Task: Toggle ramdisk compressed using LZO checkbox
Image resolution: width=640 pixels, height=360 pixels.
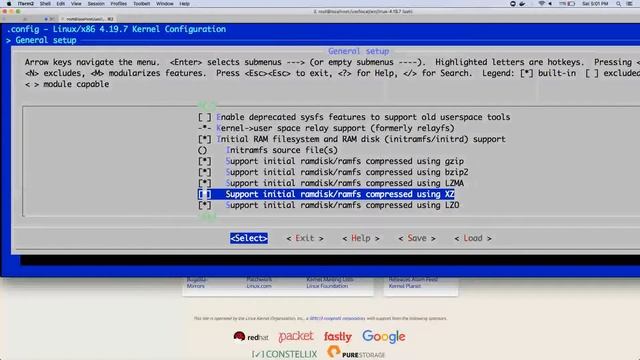Action: coord(204,205)
